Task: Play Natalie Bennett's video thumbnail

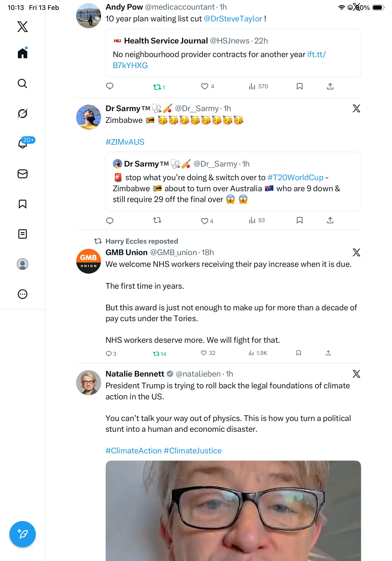Action: [233, 511]
